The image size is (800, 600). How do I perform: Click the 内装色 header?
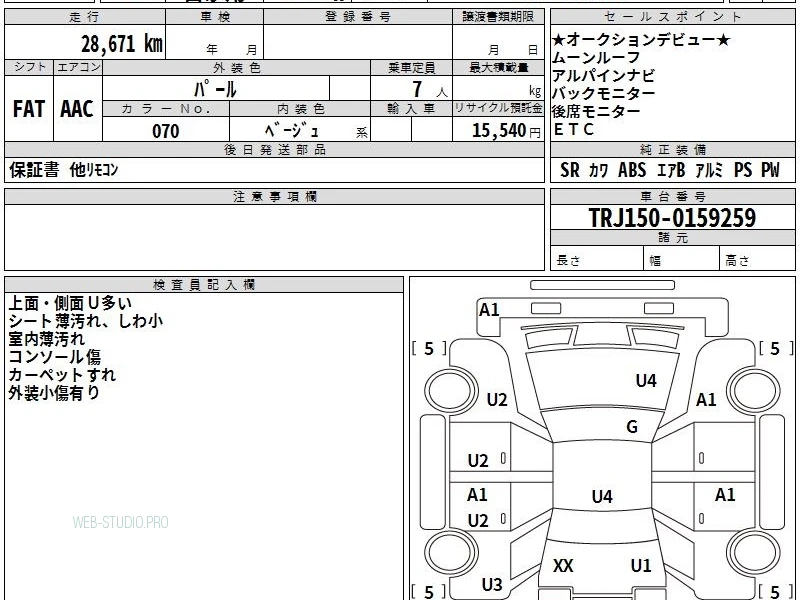[300, 109]
